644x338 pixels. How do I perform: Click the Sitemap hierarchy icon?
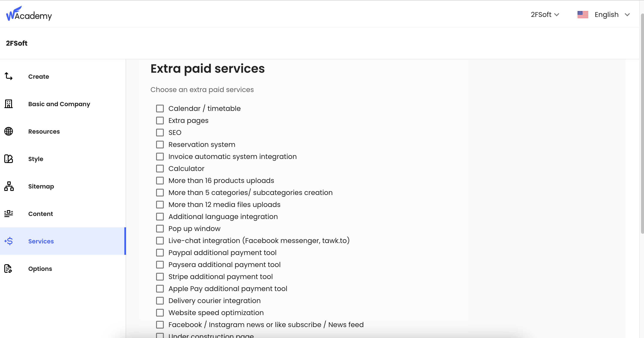9,186
